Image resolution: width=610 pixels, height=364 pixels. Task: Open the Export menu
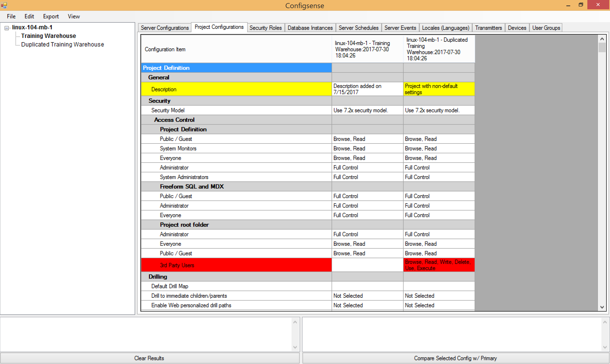(x=51, y=16)
